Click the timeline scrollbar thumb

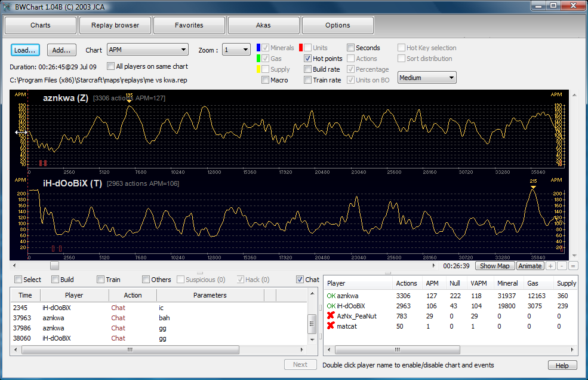tap(55, 265)
